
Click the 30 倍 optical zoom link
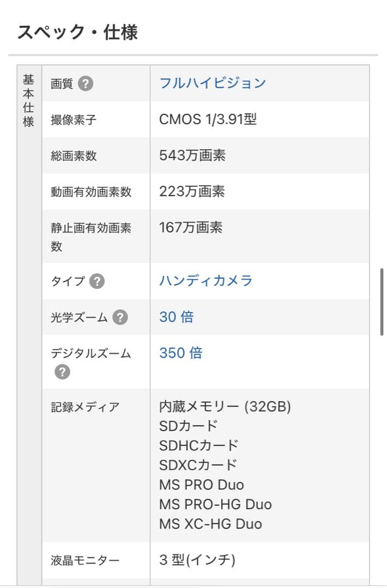tap(176, 317)
